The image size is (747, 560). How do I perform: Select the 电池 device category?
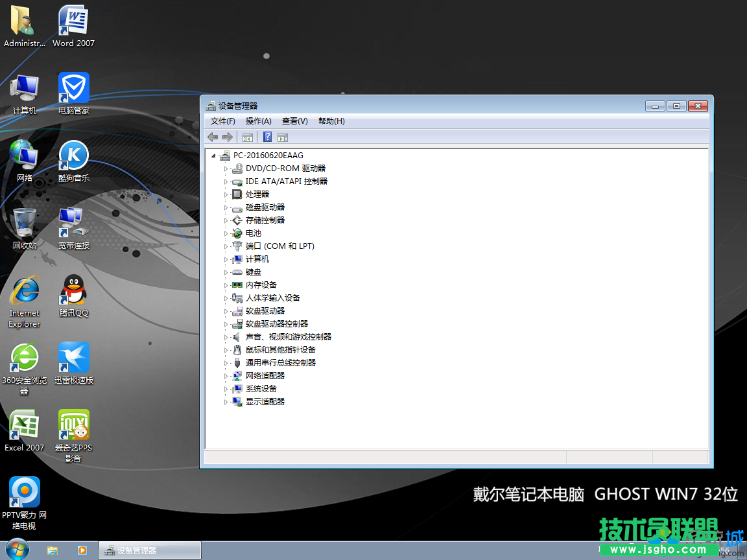click(x=253, y=233)
